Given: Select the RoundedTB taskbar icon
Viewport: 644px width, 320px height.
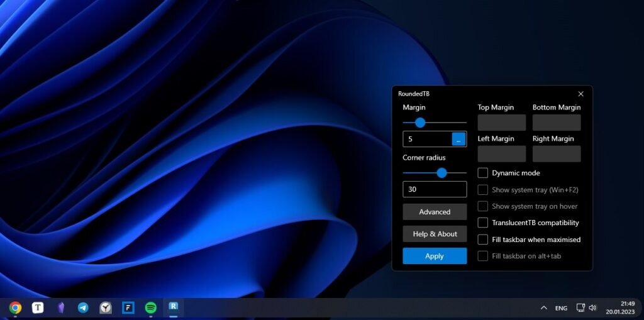Looking at the screenshot, I should pyautogui.click(x=174, y=307).
